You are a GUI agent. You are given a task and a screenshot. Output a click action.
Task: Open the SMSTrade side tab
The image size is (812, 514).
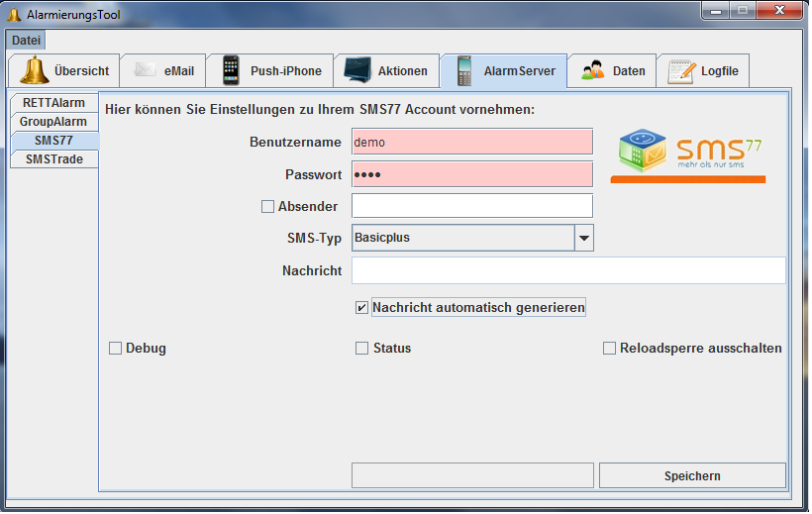tap(53, 159)
